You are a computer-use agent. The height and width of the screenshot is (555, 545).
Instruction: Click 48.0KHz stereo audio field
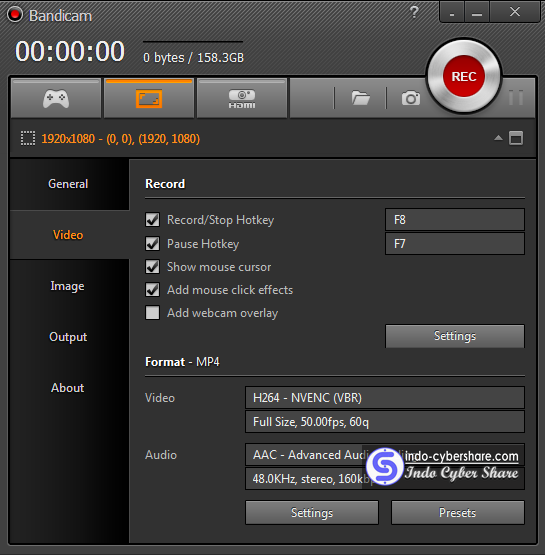385,479
